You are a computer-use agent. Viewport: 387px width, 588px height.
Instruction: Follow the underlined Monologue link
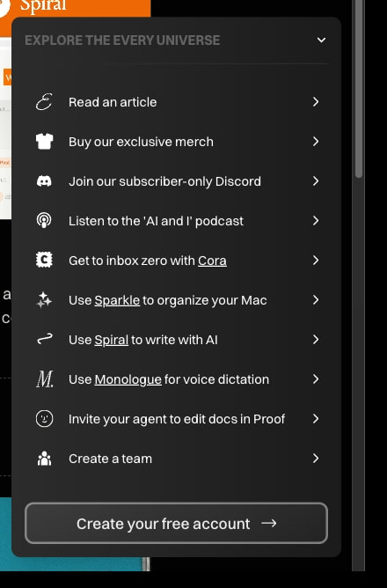click(x=128, y=379)
